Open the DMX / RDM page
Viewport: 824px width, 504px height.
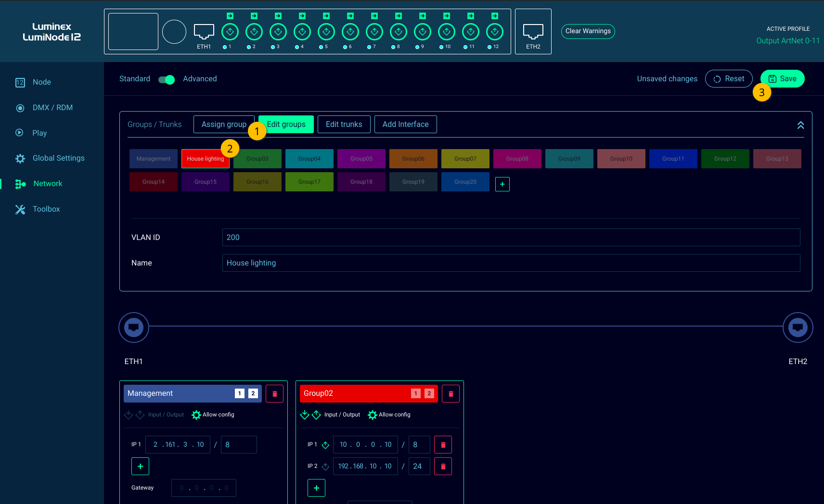click(x=52, y=108)
